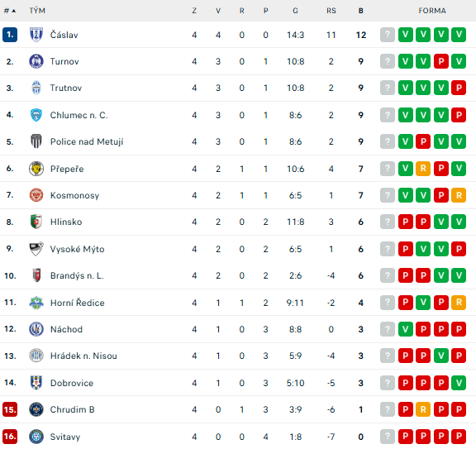Open the Hlinsko shield crest

pyautogui.click(x=36, y=222)
